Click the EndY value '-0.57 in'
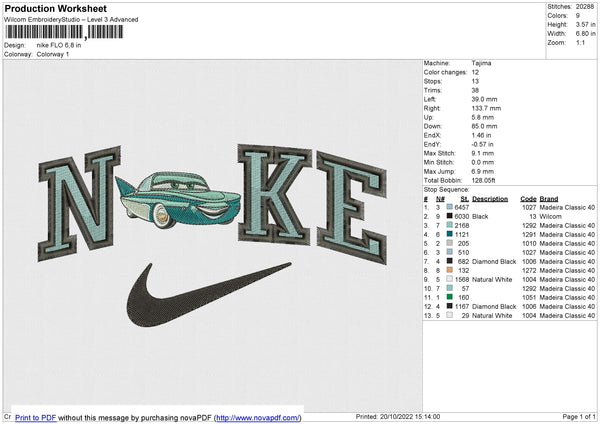The width and height of the screenshot is (600, 424). [x=483, y=144]
